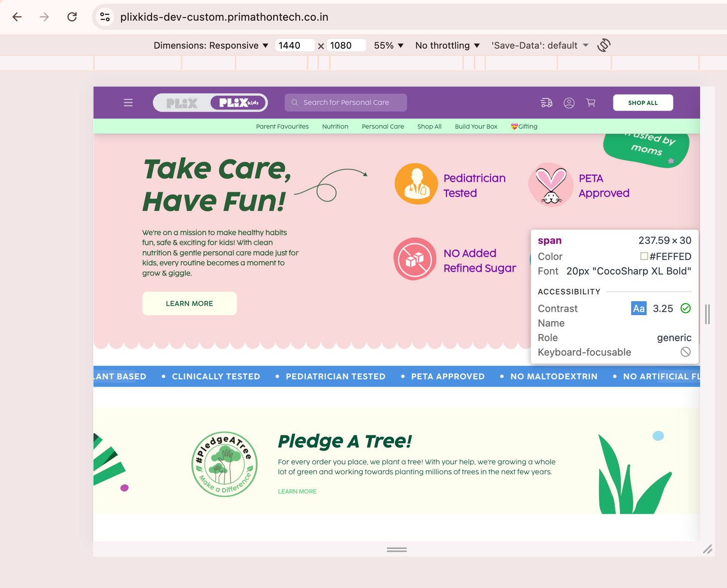Open the user account icon
The image size is (727, 588).
[569, 103]
